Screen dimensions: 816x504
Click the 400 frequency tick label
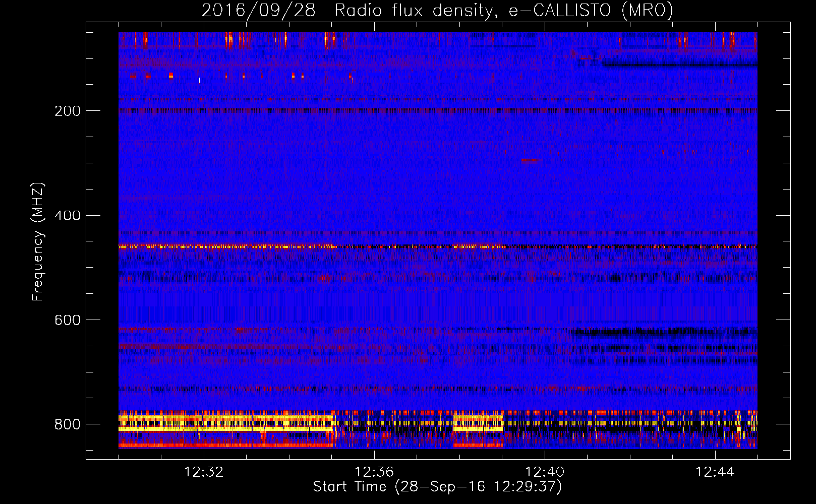pos(67,216)
